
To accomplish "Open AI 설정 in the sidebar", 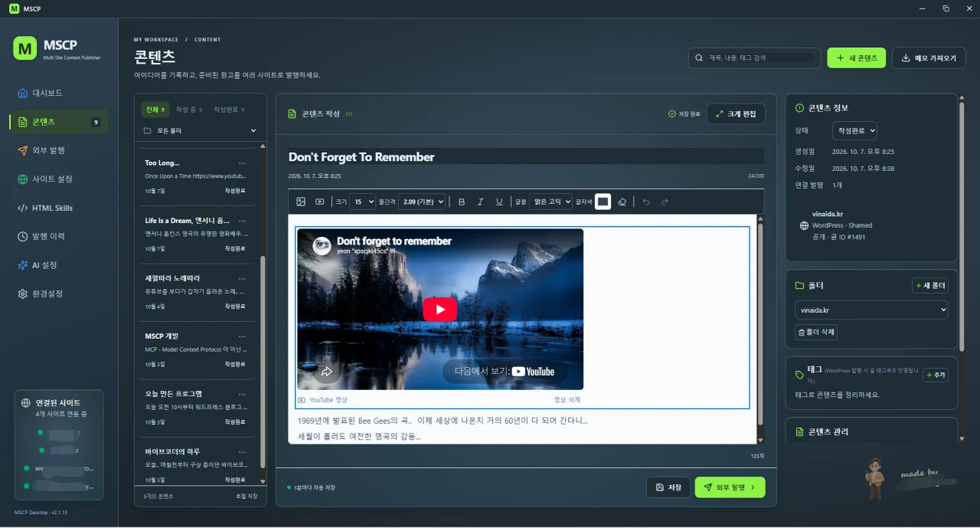I will pyautogui.click(x=59, y=265).
